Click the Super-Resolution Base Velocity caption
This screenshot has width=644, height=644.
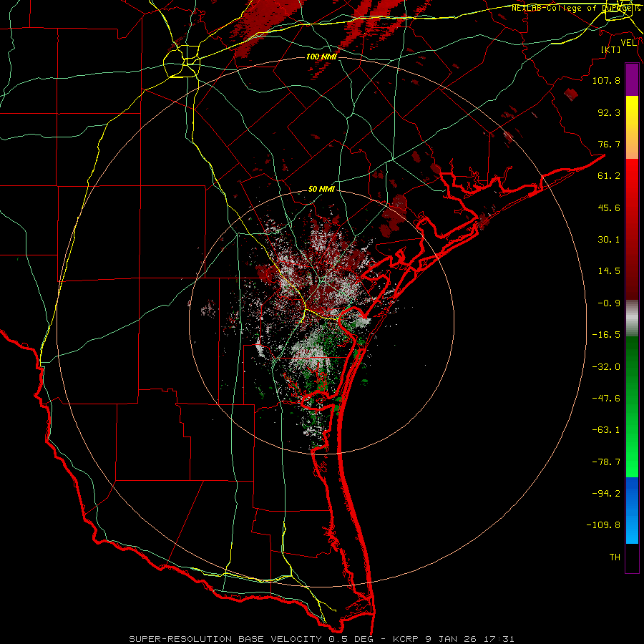click(x=321, y=639)
